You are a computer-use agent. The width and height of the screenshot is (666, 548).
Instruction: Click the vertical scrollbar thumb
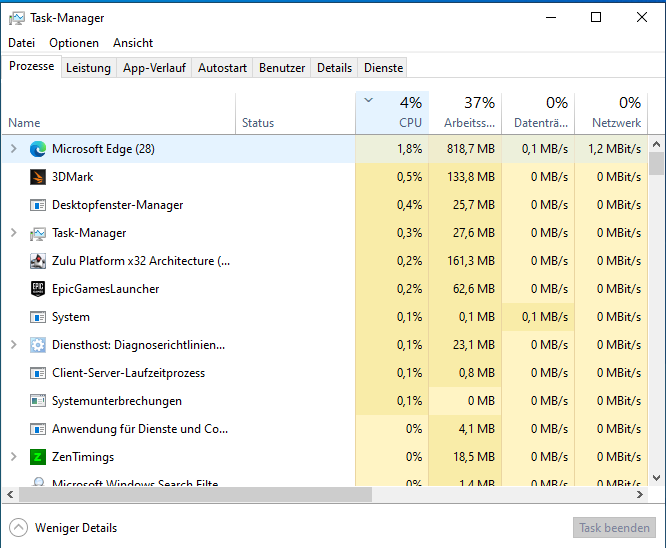point(657,164)
